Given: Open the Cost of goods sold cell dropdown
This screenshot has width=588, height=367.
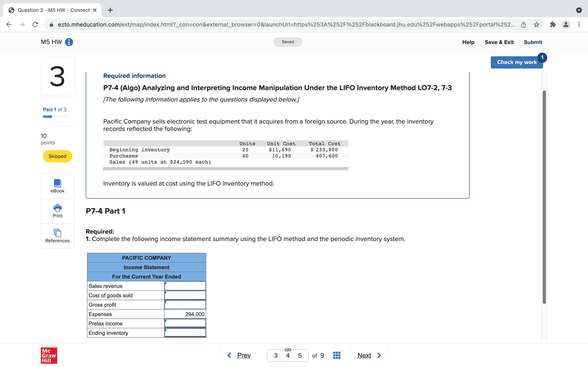Looking at the screenshot, I should tap(165, 293).
